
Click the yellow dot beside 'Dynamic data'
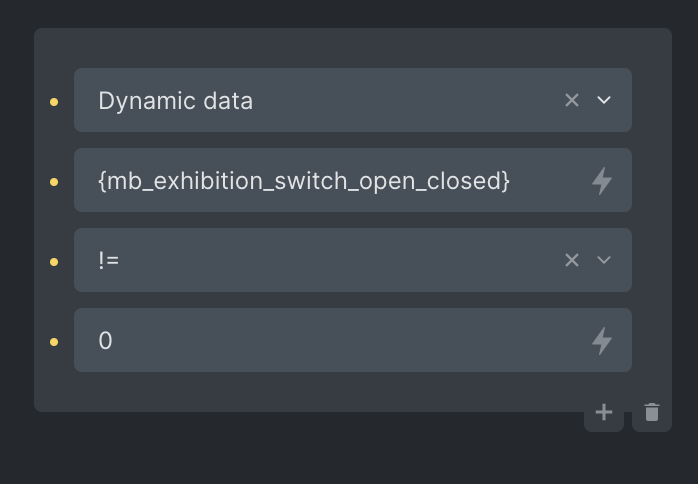point(54,102)
